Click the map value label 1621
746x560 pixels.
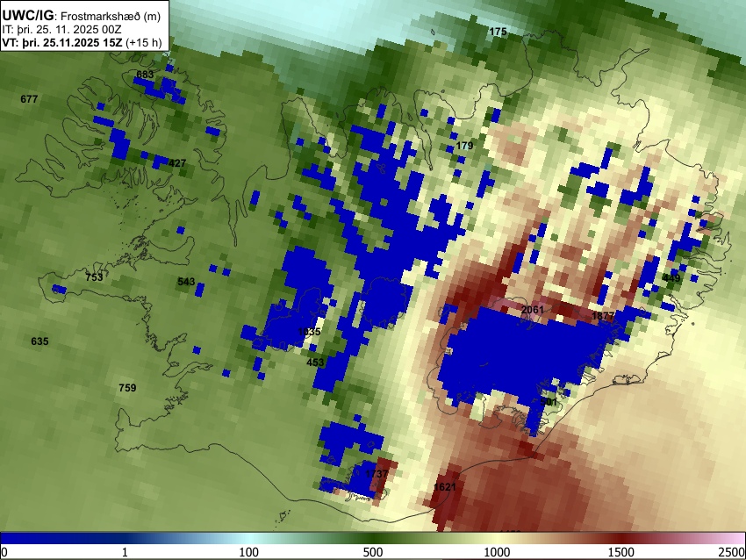click(445, 487)
